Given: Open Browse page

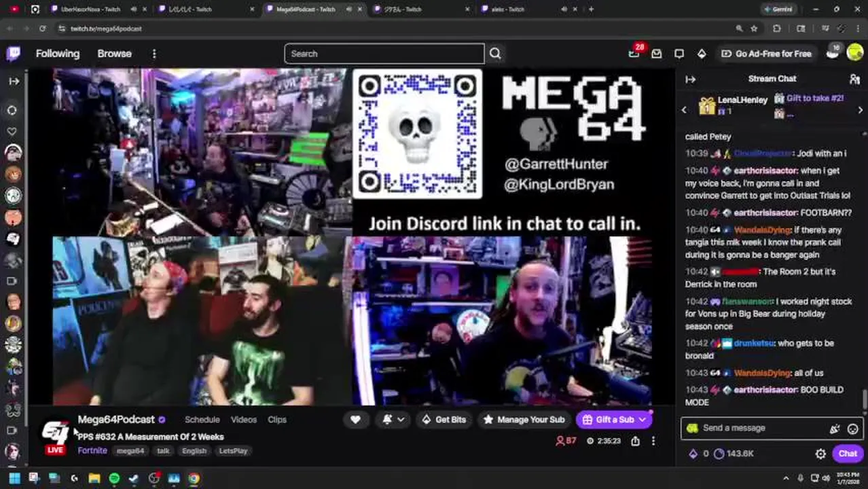Looking at the screenshot, I should (114, 54).
